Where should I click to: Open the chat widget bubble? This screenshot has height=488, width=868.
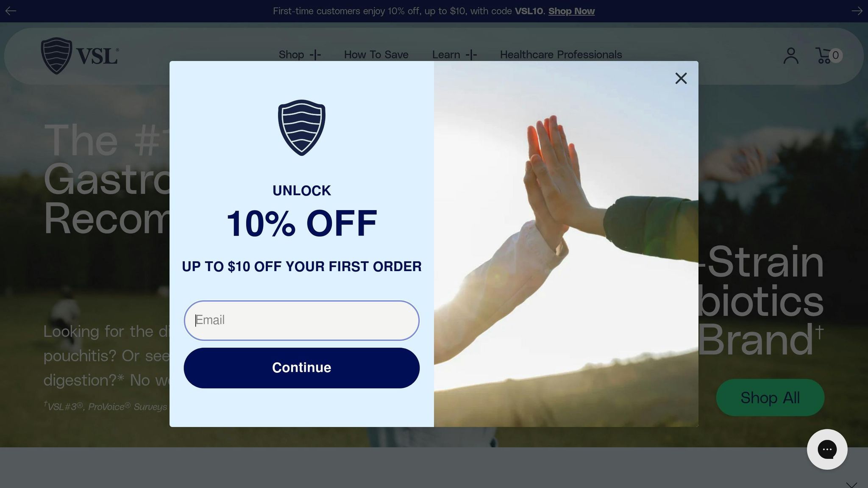pyautogui.click(x=827, y=449)
